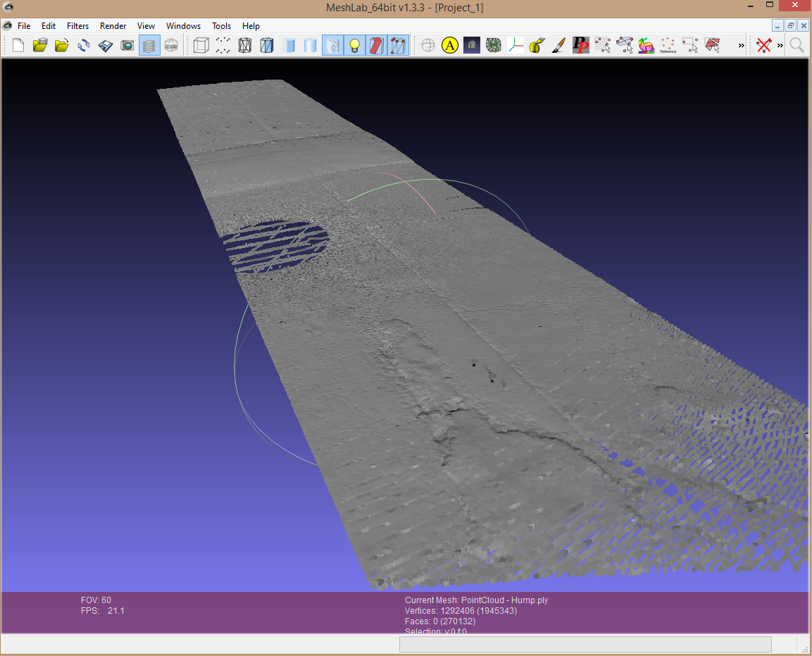Select faces with red triangles tool
This screenshot has height=656, width=812.
712,46
